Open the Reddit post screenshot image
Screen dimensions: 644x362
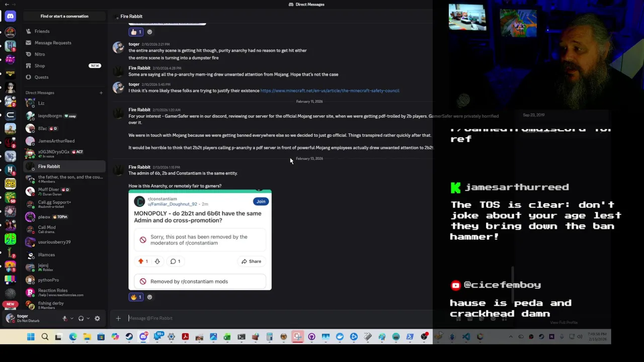tap(200, 240)
